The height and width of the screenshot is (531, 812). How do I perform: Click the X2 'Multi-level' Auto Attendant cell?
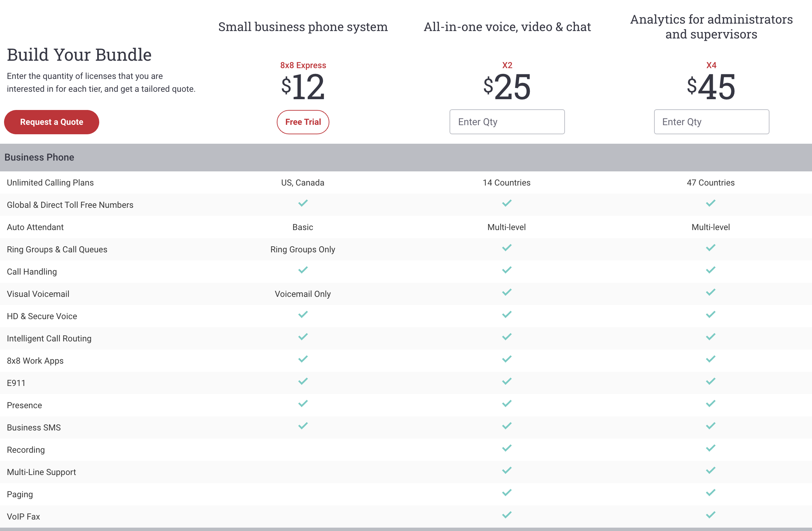tap(507, 227)
